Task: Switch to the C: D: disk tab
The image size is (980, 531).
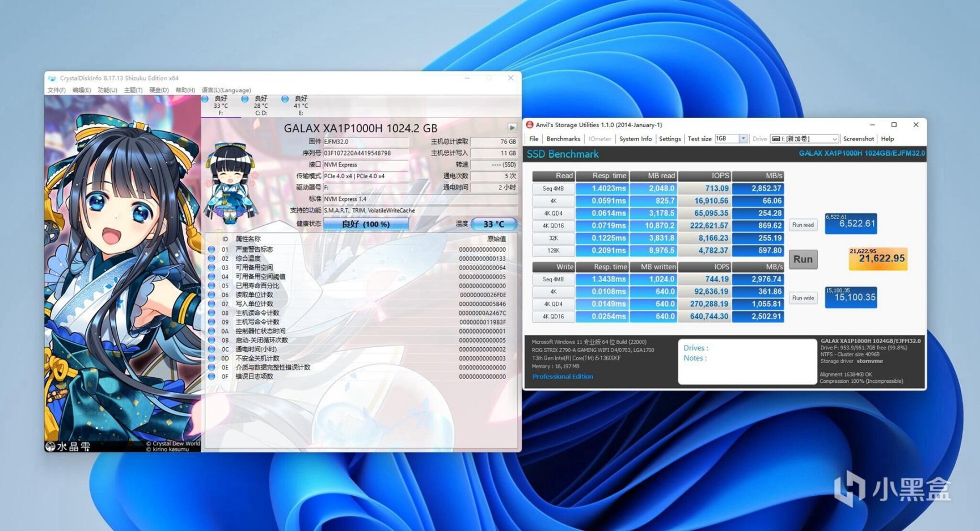Action: 261,106
